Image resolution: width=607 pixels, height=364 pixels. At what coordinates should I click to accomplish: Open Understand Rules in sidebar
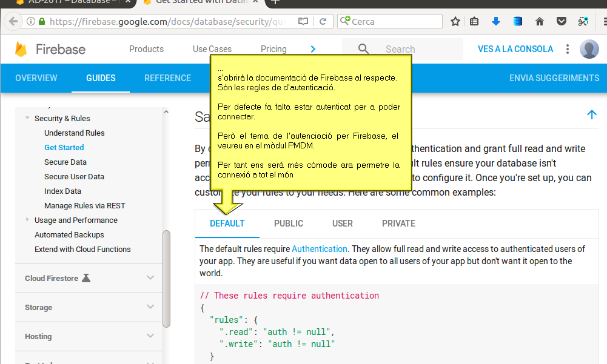pos(75,133)
